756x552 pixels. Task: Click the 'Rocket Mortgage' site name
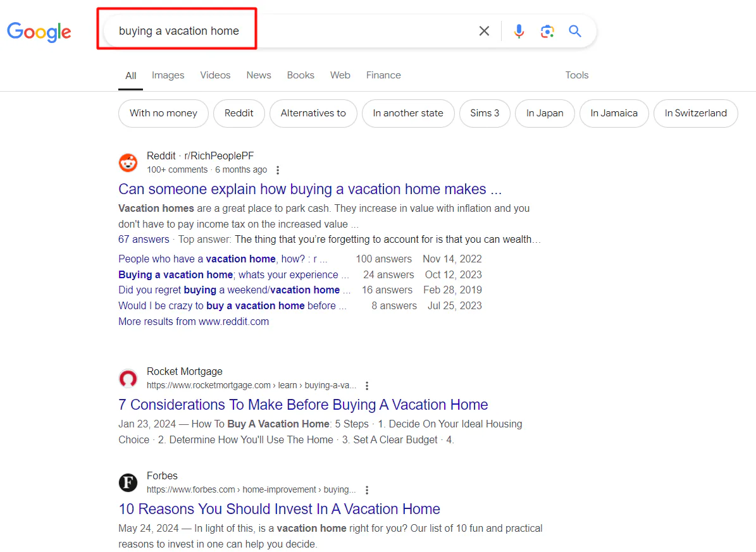point(185,372)
